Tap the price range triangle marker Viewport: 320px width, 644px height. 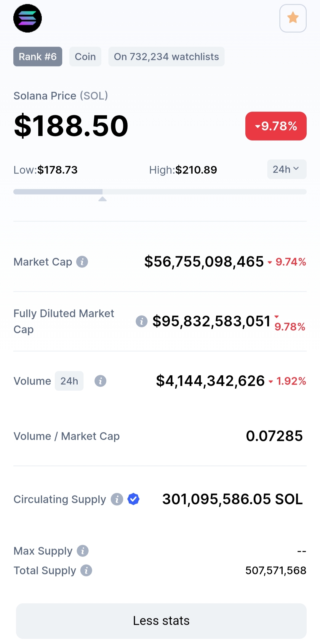coord(103,199)
